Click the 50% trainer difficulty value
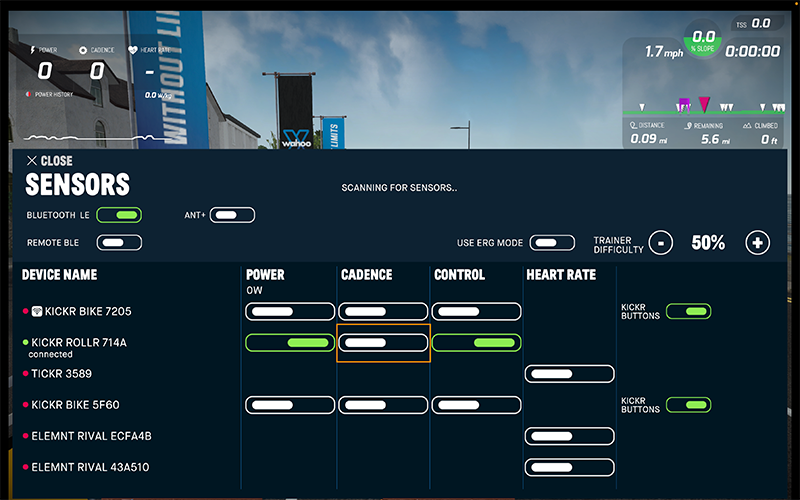Viewport: 800px width, 500px height. (x=708, y=243)
